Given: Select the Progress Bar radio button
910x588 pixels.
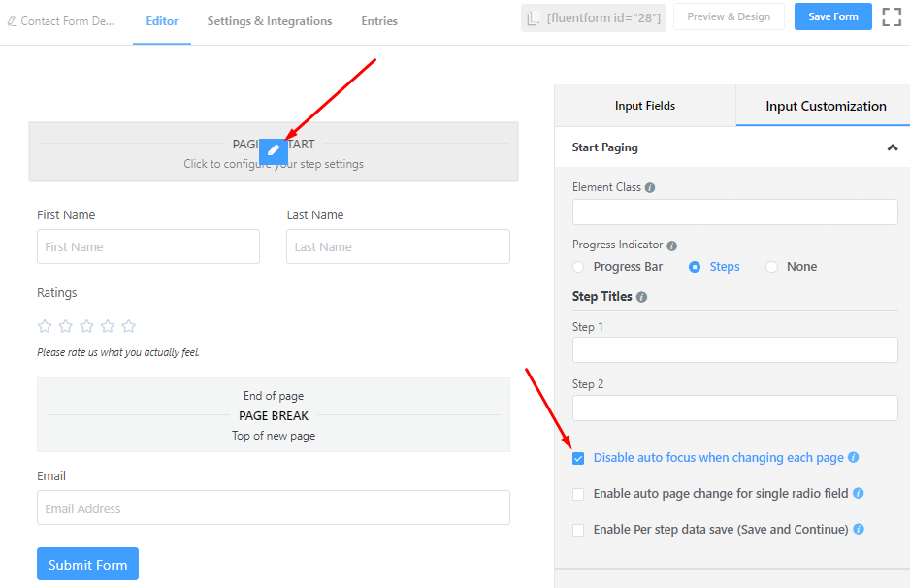Looking at the screenshot, I should point(577,266).
